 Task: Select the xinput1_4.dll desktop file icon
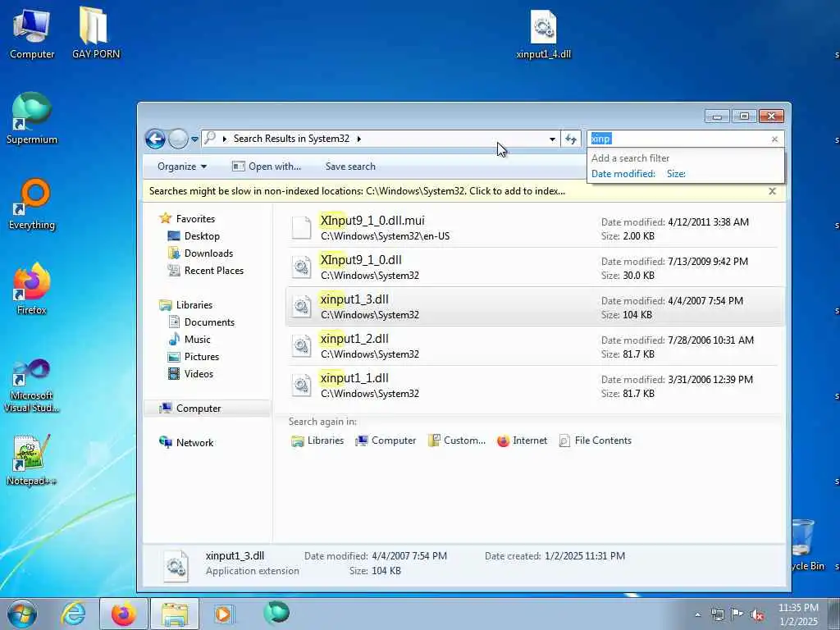tap(543, 33)
